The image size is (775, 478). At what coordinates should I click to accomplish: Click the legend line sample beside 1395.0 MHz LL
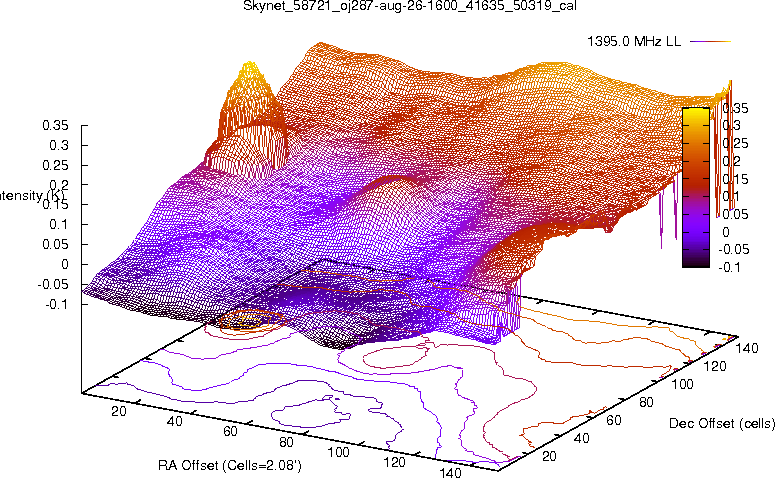pyautogui.click(x=710, y=42)
